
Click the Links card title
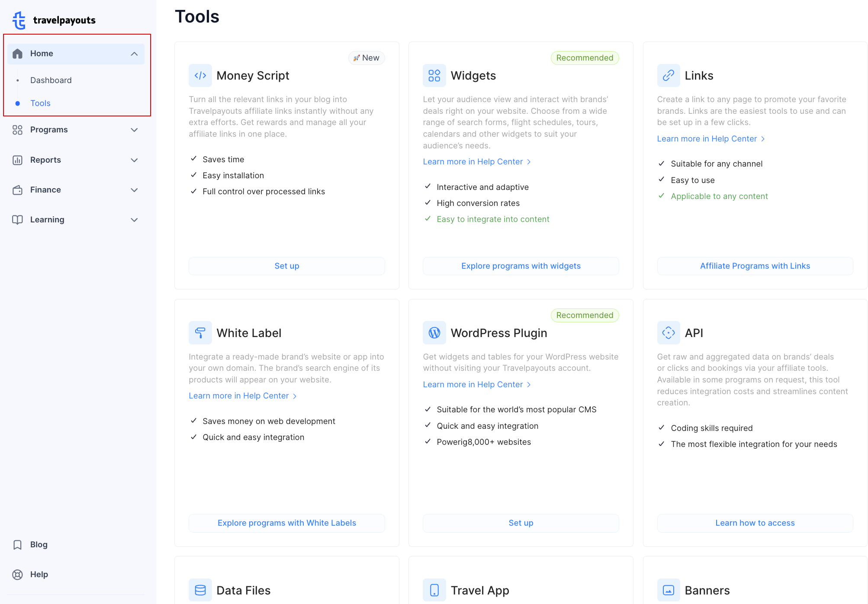click(699, 76)
